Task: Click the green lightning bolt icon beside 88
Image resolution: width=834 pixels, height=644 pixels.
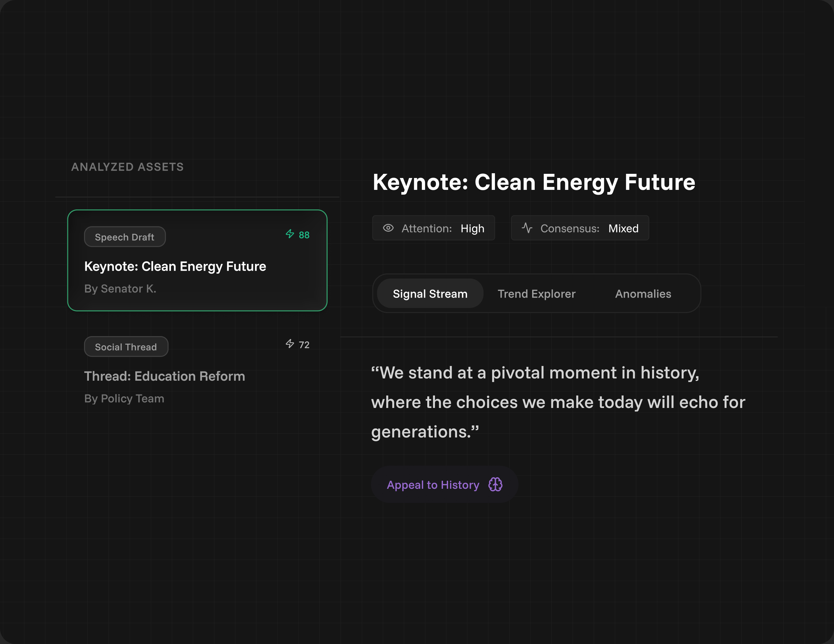Action: click(290, 234)
